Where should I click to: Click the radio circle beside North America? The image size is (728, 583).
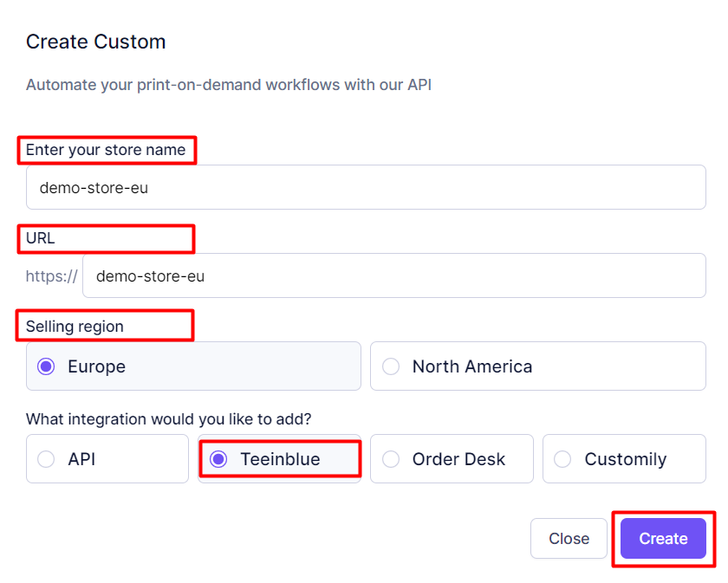point(391,366)
